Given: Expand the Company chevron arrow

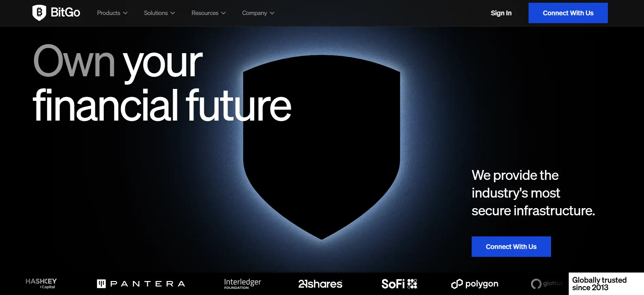Looking at the screenshot, I should click(272, 13).
